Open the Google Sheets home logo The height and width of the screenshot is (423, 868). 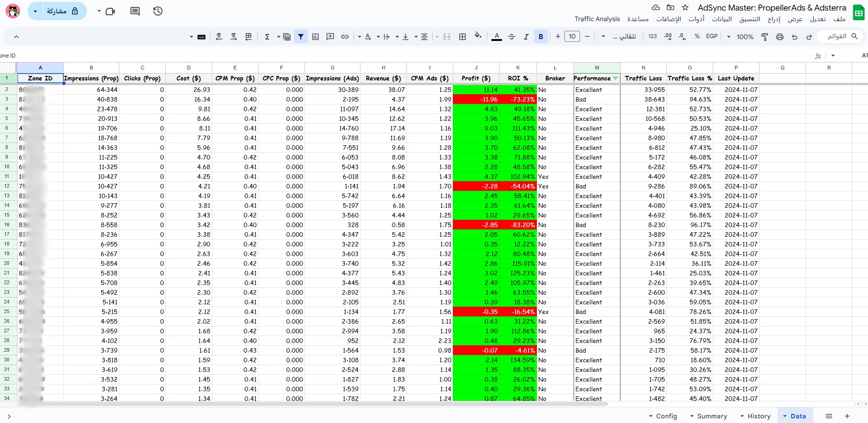pos(858,12)
